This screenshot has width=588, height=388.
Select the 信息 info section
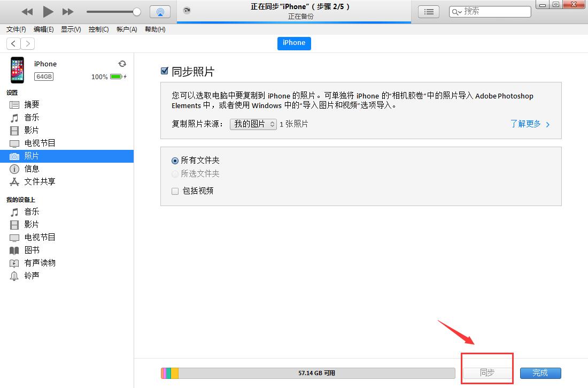(x=31, y=169)
